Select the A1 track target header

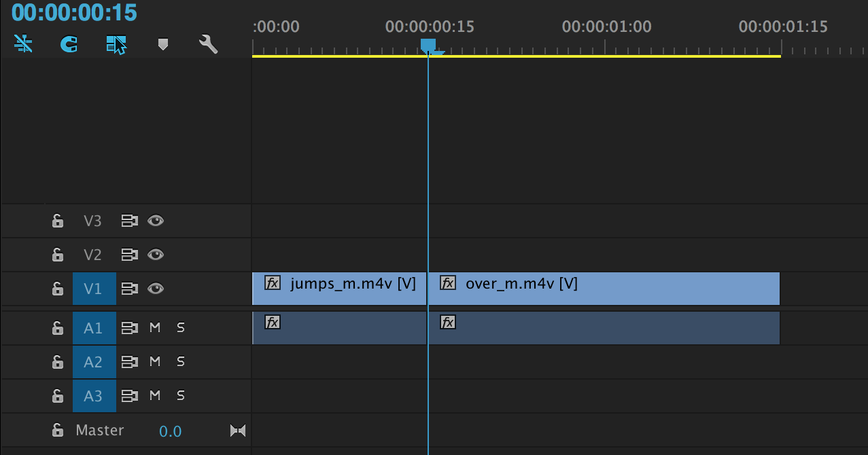point(94,328)
